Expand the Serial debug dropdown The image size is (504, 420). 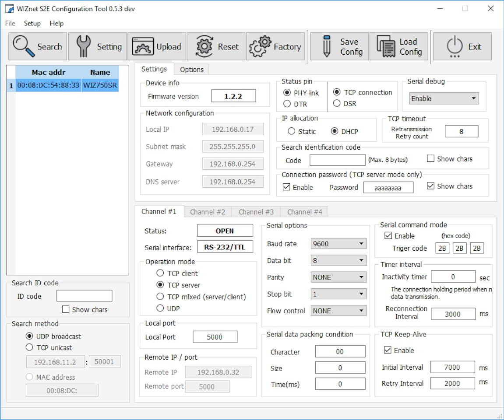click(x=444, y=99)
